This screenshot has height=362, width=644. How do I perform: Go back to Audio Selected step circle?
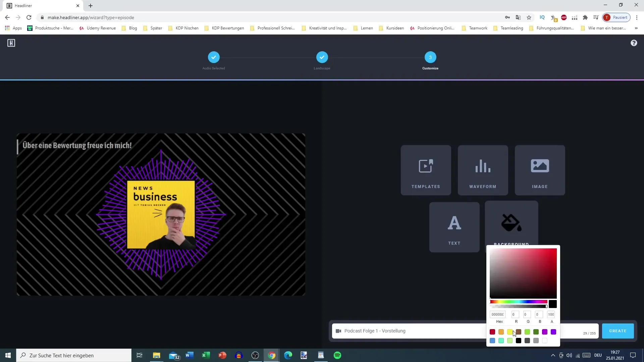[x=214, y=57]
